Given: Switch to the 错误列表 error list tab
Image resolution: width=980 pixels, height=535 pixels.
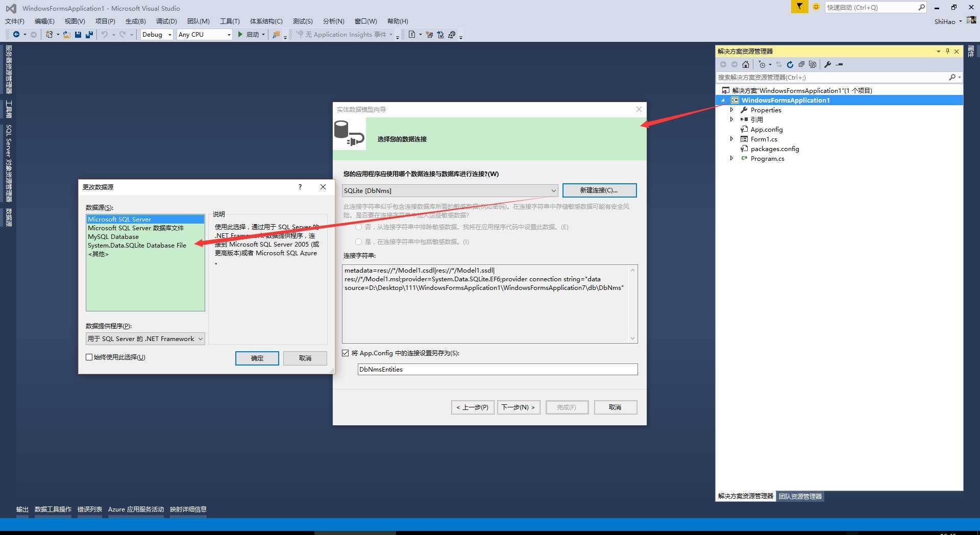Looking at the screenshot, I should click(x=90, y=509).
